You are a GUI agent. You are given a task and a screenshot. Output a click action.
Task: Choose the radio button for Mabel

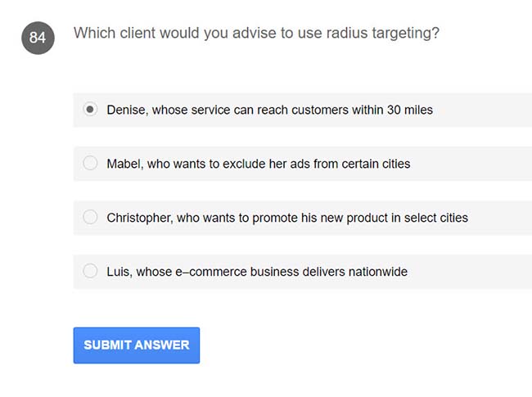[x=90, y=163]
